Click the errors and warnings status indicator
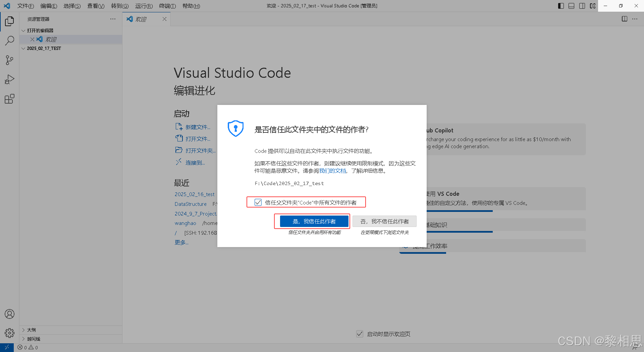This screenshot has height=352, width=644. coord(28,348)
